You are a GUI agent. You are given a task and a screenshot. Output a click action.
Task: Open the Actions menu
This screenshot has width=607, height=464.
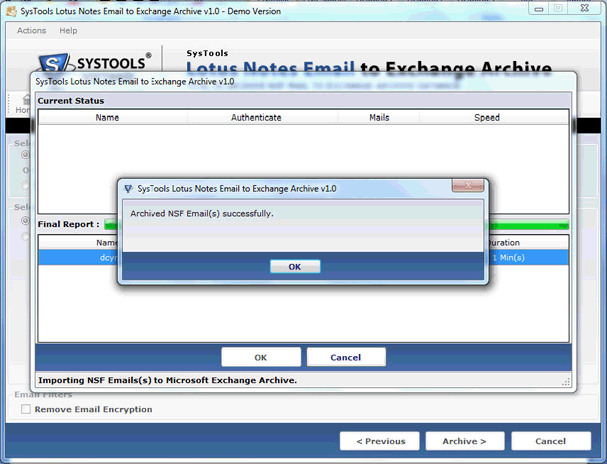click(31, 31)
